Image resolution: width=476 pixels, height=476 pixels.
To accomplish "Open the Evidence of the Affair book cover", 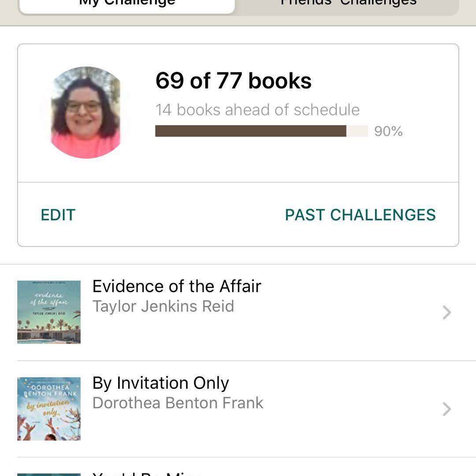I will click(x=49, y=312).
